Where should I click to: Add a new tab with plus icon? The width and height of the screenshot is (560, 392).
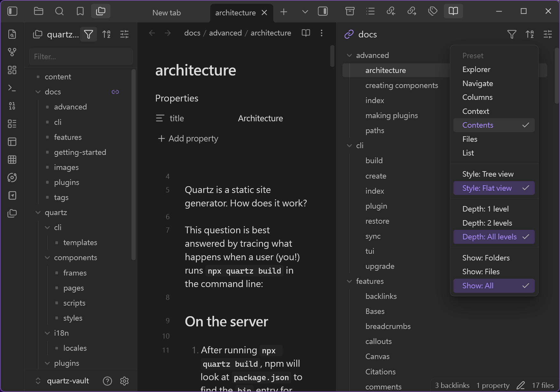coord(284,12)
